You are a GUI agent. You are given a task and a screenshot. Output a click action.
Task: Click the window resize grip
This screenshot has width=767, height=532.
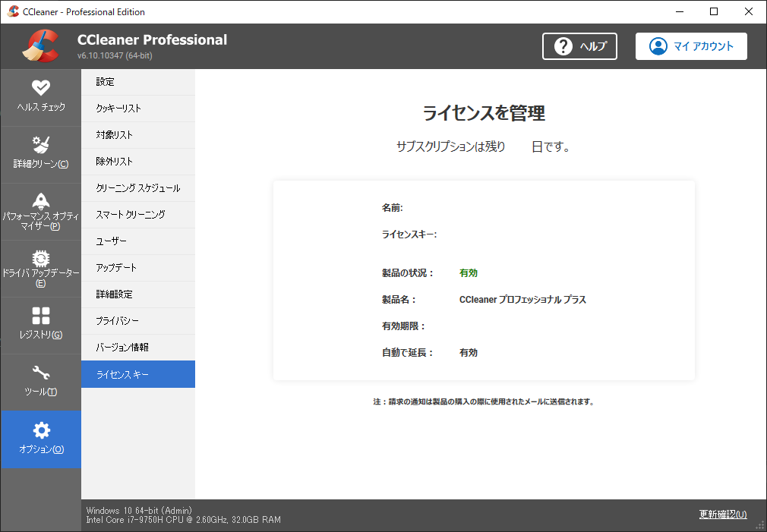coord(761,526)
